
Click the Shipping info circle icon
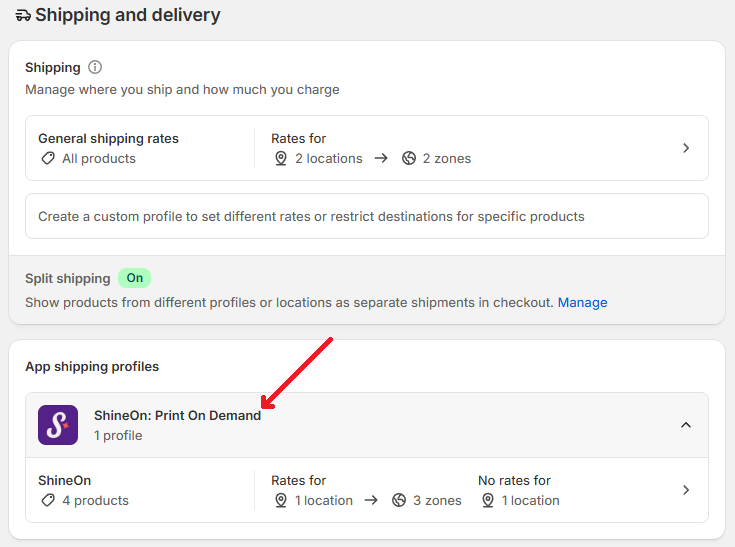click(x=95, y=67)
